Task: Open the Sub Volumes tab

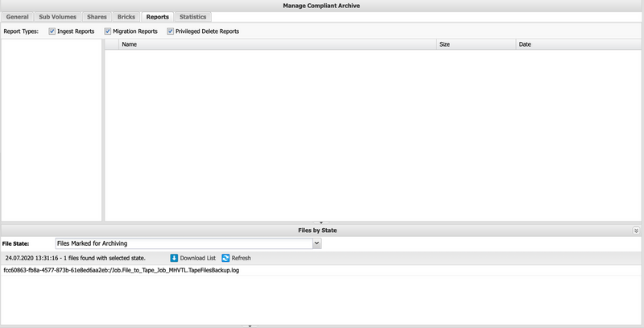Action: [57, 17]
